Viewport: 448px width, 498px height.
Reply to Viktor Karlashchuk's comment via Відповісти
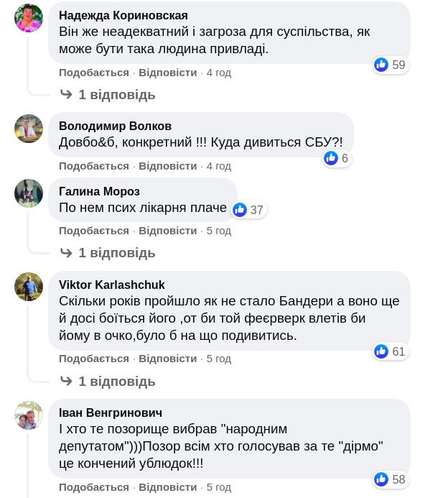tap(167, 359)
